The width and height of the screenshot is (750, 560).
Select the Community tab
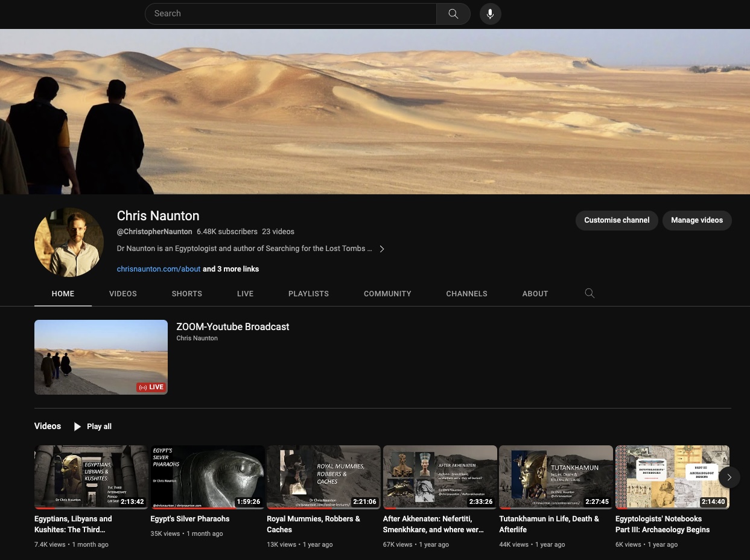(387, 294)
